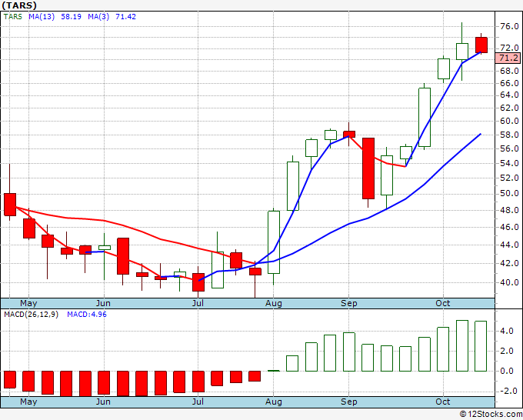The height and width of the screenshot is (420, 523).
Task: Click Aug on the price chart time axis
Action: point(274,303)
